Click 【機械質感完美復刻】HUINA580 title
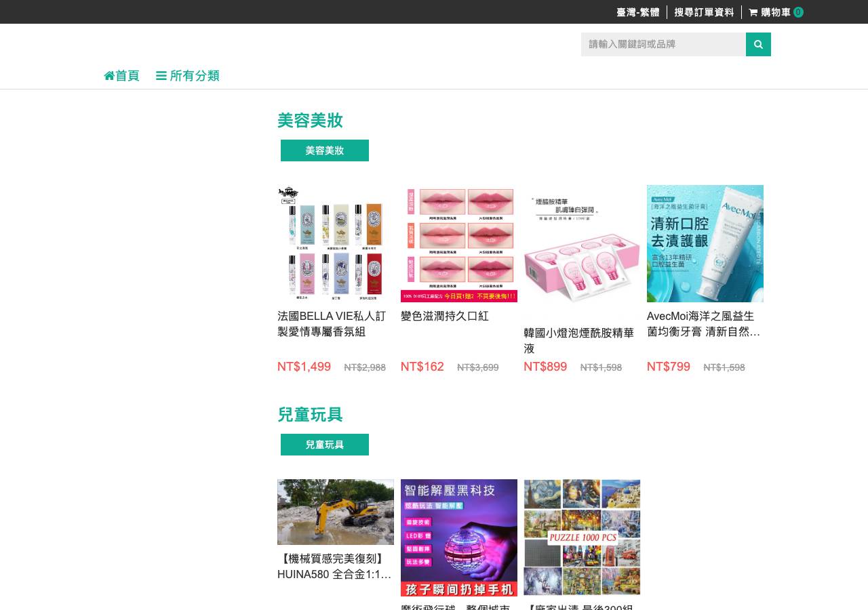The height and width of the screenshot is (610, 868). (334, 567)
